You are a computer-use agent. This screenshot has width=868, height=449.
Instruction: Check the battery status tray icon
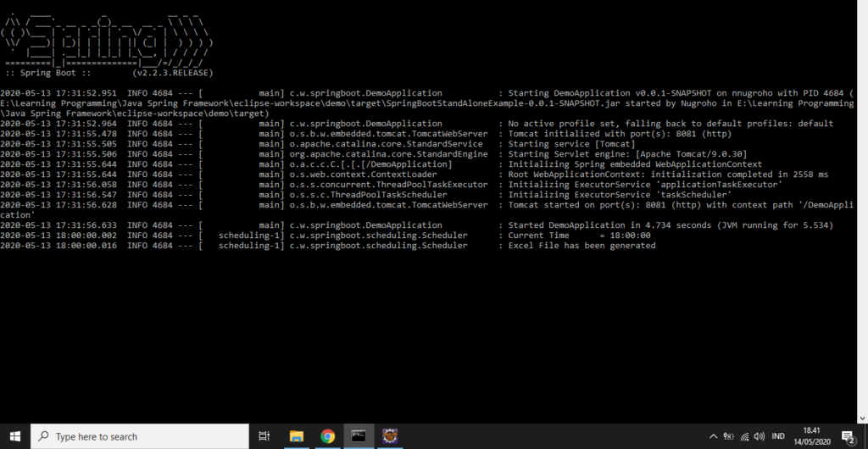(727, 435)
